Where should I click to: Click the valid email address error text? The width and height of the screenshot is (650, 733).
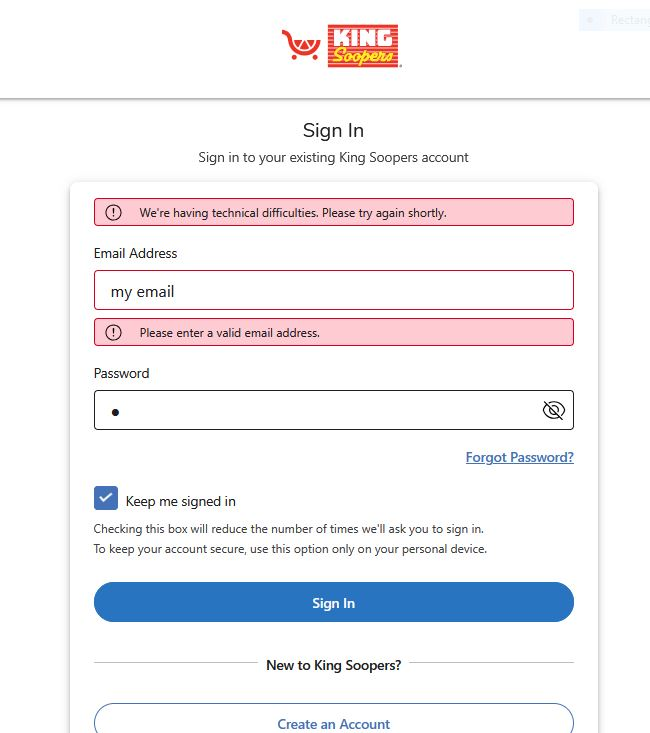(229, 333)
